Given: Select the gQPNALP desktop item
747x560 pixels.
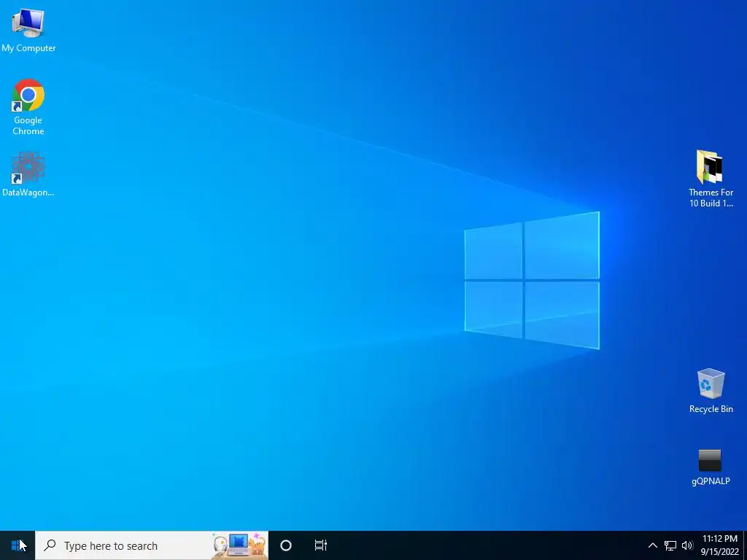Looking at the screenshot, I should 711,467.
